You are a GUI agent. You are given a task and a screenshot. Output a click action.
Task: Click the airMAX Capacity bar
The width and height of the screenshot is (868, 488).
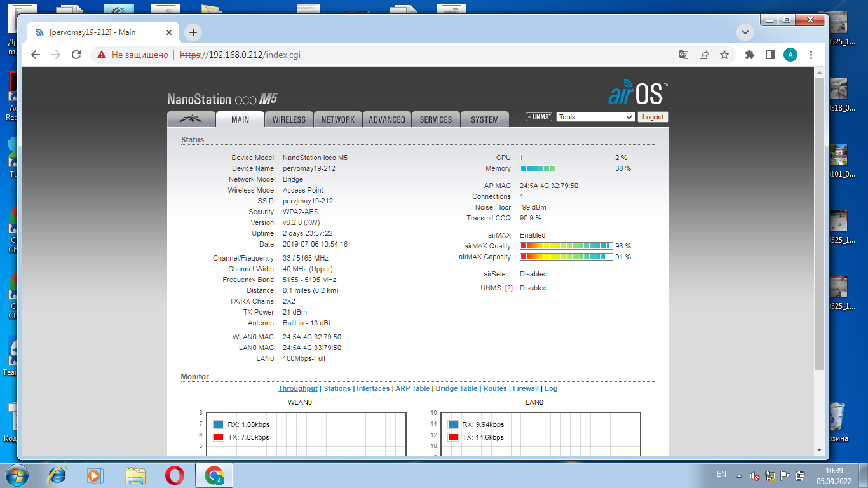coord(566,257)
